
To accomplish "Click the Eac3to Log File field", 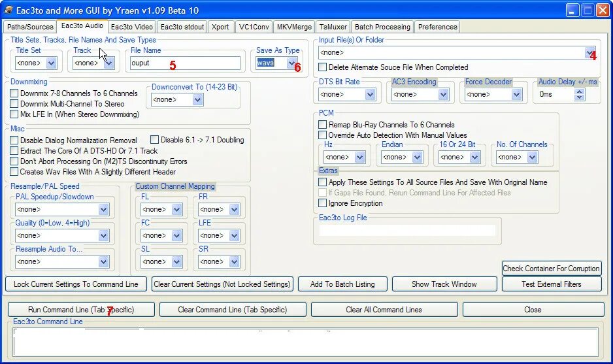I will (407, 230).
